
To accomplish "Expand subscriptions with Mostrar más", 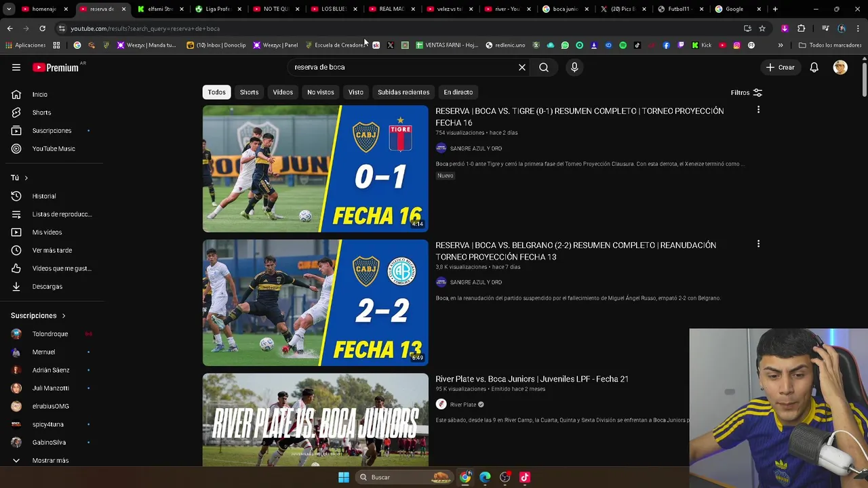I will coord(52,460).
